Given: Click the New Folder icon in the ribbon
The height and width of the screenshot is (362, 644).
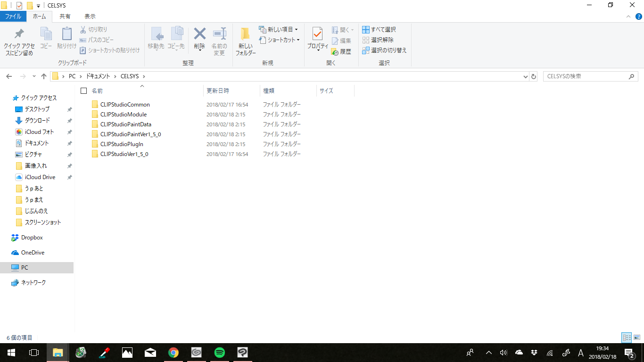Looking at the screenshot, I should click(x=245, y=34).
